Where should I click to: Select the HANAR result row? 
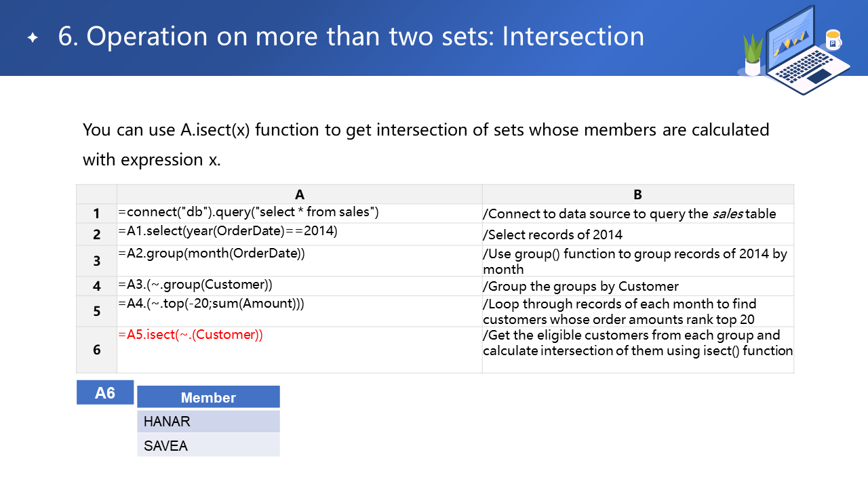tap(208, 422)
